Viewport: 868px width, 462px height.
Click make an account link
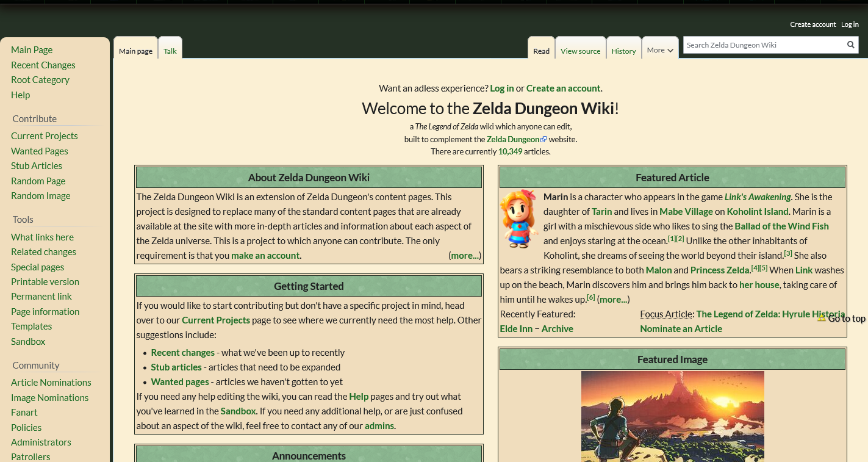coord(265,255)
